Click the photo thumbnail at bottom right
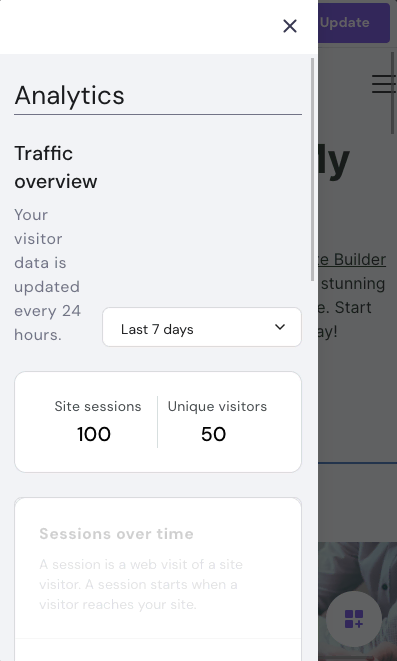397x661 pixels. (357, 602)
